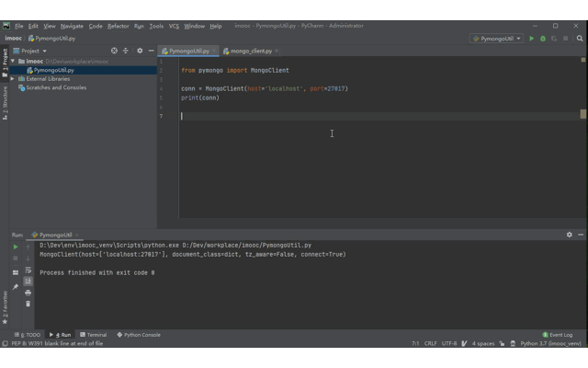
Task: Toggle tool window bars icon at bottom-left
Action: tap(5, 343)
